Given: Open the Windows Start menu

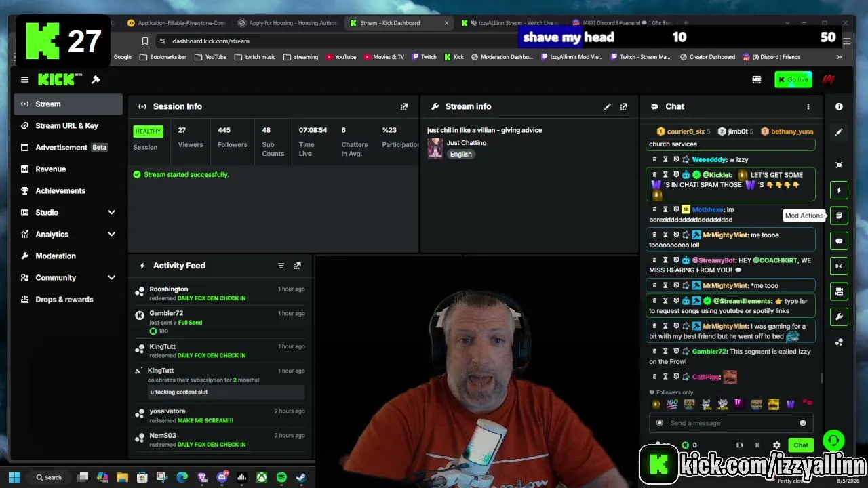Looking at the screenshot, I should point(15,477).
